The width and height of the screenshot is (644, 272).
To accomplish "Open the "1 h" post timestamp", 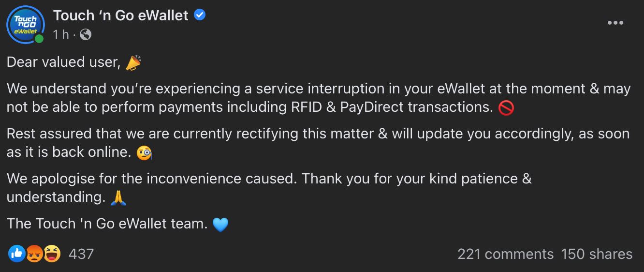I will [x=61, y=34].
